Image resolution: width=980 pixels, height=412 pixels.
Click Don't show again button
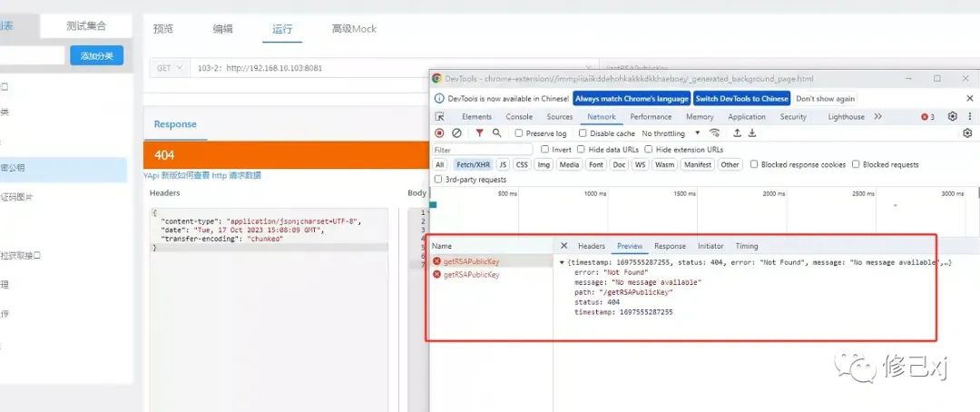[x=825, y=99]
